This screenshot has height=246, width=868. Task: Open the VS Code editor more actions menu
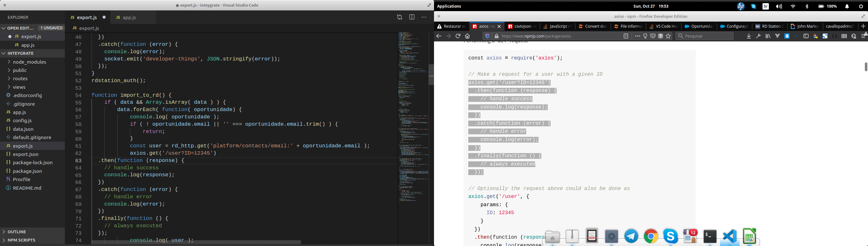(x=424, y=17)
